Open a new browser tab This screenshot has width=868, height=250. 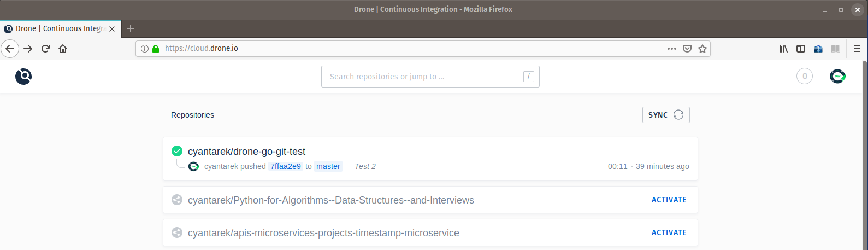[x=131, y=28]
